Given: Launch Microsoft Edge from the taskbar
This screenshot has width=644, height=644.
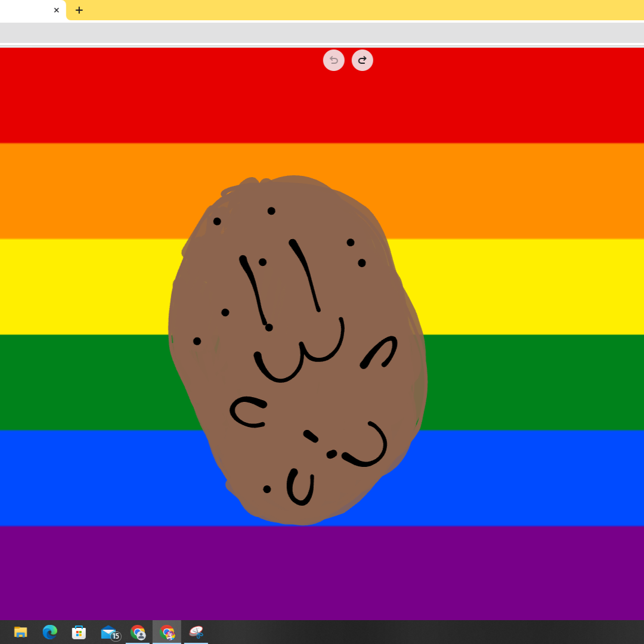Looking at the screenshot, I should (x=50, y=632).
